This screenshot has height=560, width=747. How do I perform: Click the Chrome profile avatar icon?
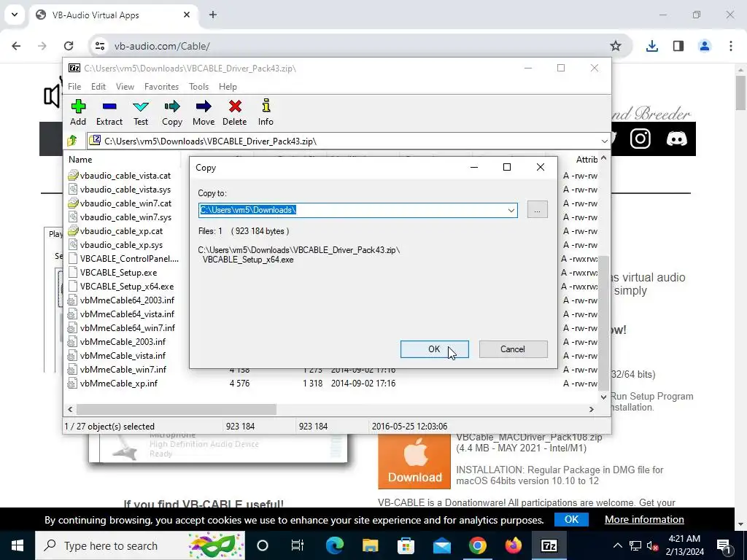(x=705, y=46)
